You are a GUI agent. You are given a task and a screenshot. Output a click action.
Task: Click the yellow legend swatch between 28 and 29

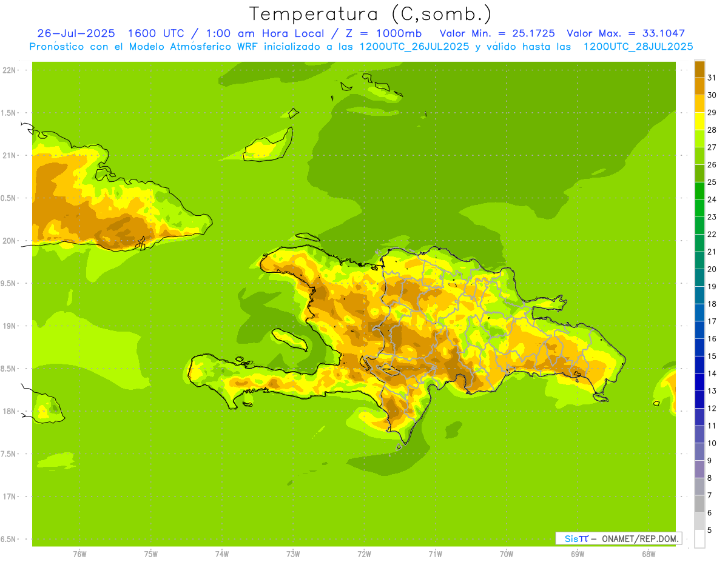(699, 121)
